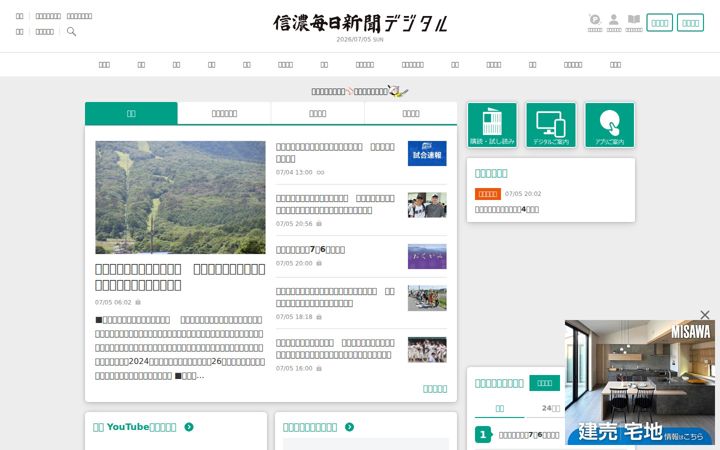The image size is (720, 450).
Task: Open the headline dated 07/05 16:00
Action: coord(335,349)
